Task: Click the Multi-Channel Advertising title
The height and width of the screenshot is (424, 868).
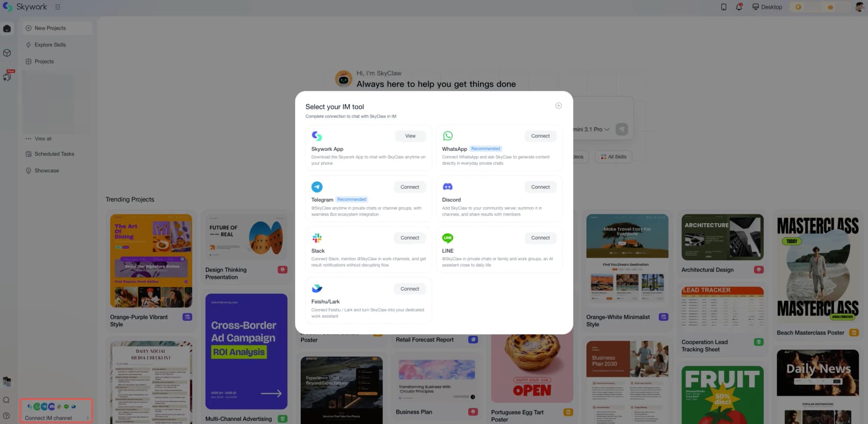Action: tap(238, 419)
